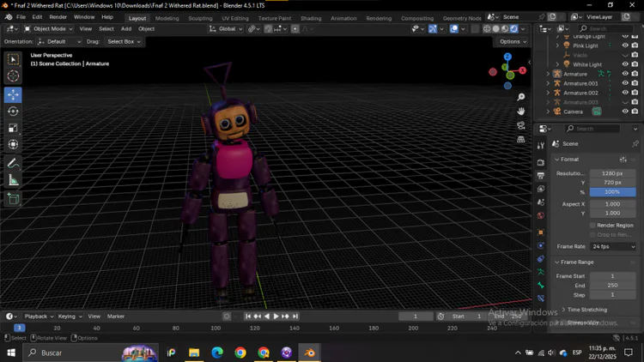
Task: Switch to the Animation workspace tab
Action: tap(343, 18)
